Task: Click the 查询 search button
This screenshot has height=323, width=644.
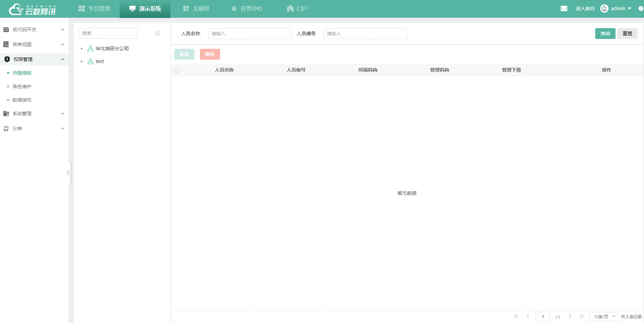Action: [605, 34]
